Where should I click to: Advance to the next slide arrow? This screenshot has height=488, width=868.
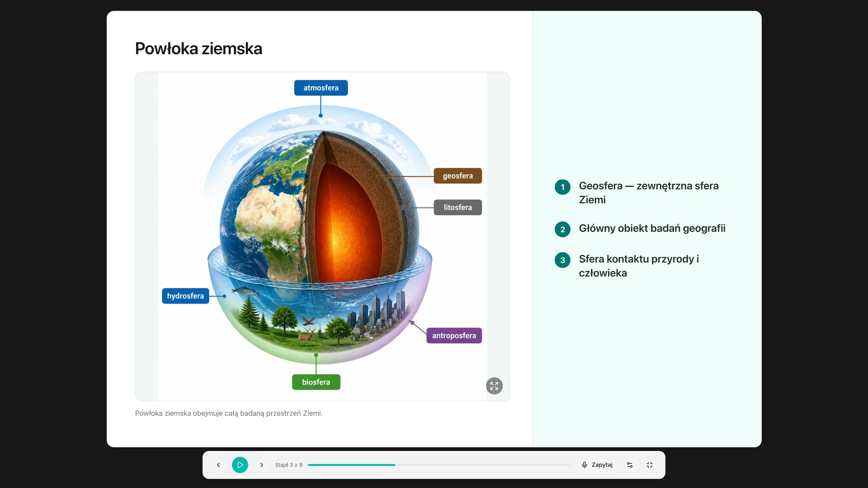pyautogui.click(x=261, y=465)
